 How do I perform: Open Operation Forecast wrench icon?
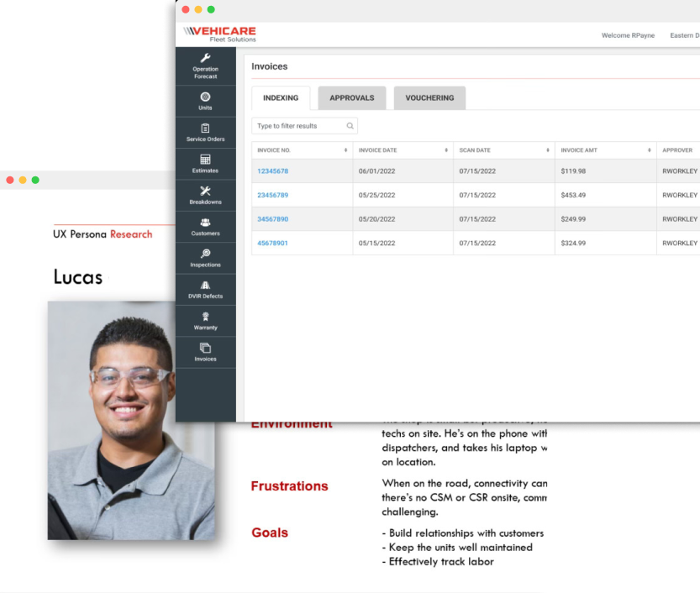(x=205, y=58)
